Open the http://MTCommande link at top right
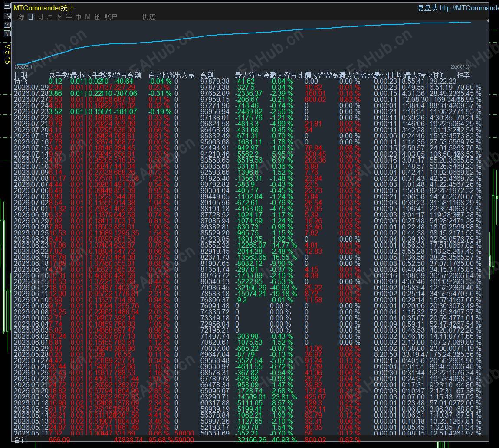The width and height of the screenshot is (499, 448). tap(469, 8)
